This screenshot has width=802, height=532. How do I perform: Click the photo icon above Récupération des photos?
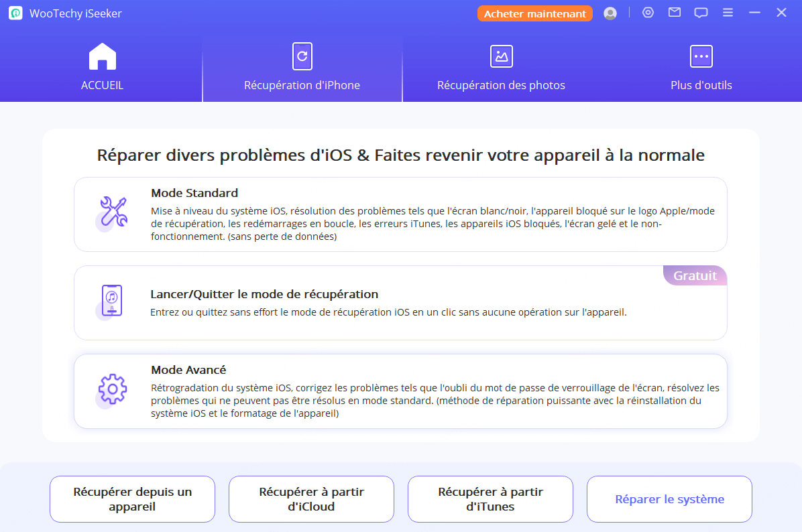click(x=501, y=57)
